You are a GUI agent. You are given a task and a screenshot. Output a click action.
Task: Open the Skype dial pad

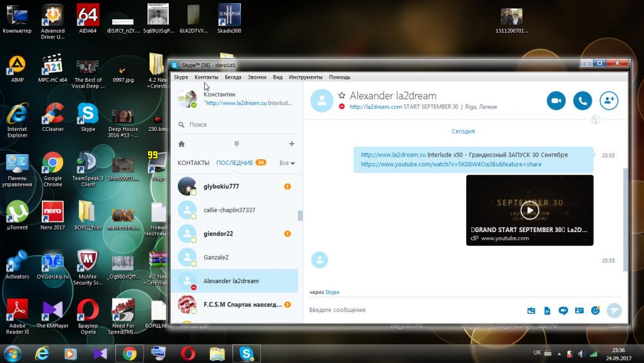[236, 144]
